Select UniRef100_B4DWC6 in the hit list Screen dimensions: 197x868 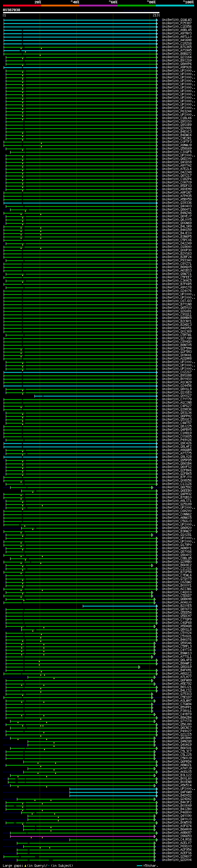click(176, 135)
